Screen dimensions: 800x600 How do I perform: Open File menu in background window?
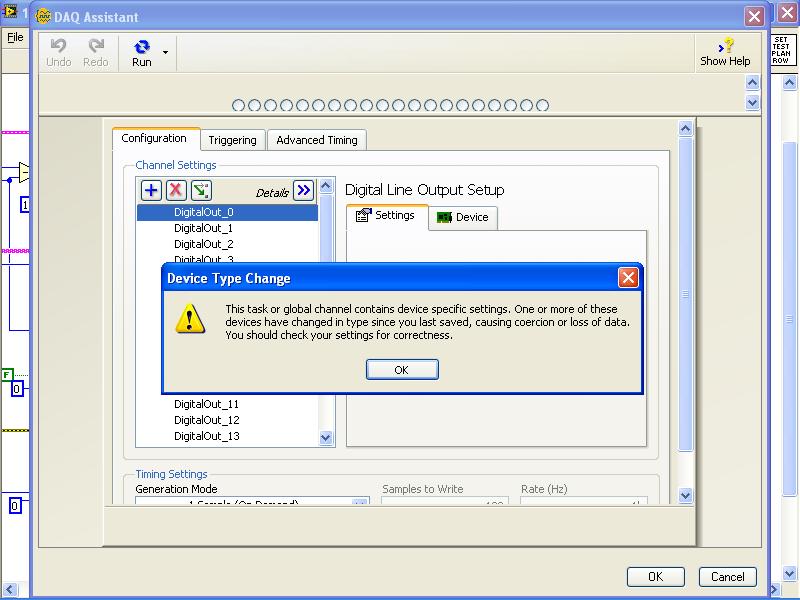pyautogui.click(x=15, y=37)
